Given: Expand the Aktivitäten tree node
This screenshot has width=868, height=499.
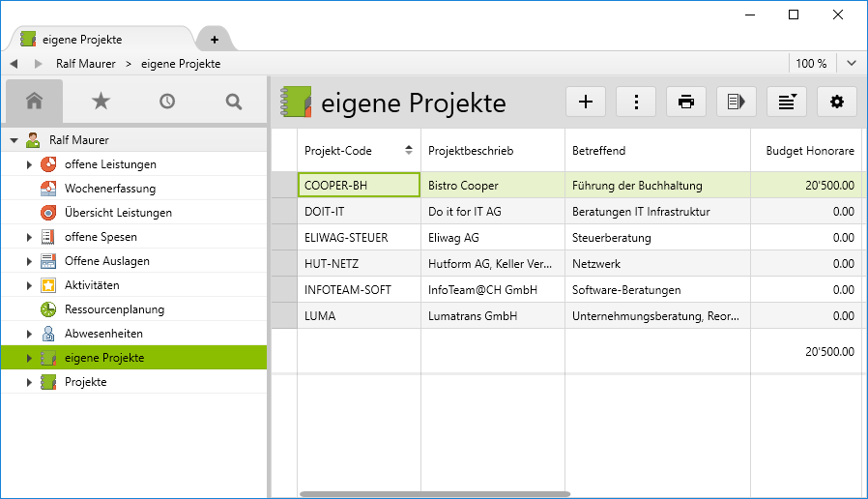Looking at the screenshot, I should (x=29, y=285).
